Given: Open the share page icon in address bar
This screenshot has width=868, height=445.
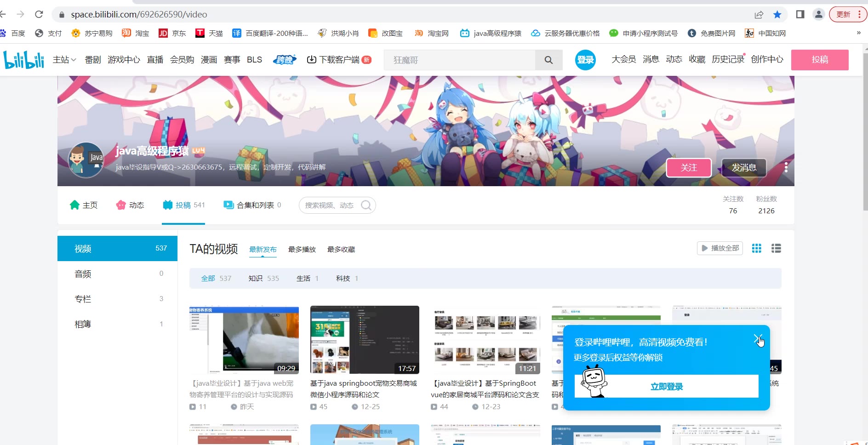Looking at the screenshot, I should (x=759, y=14).
